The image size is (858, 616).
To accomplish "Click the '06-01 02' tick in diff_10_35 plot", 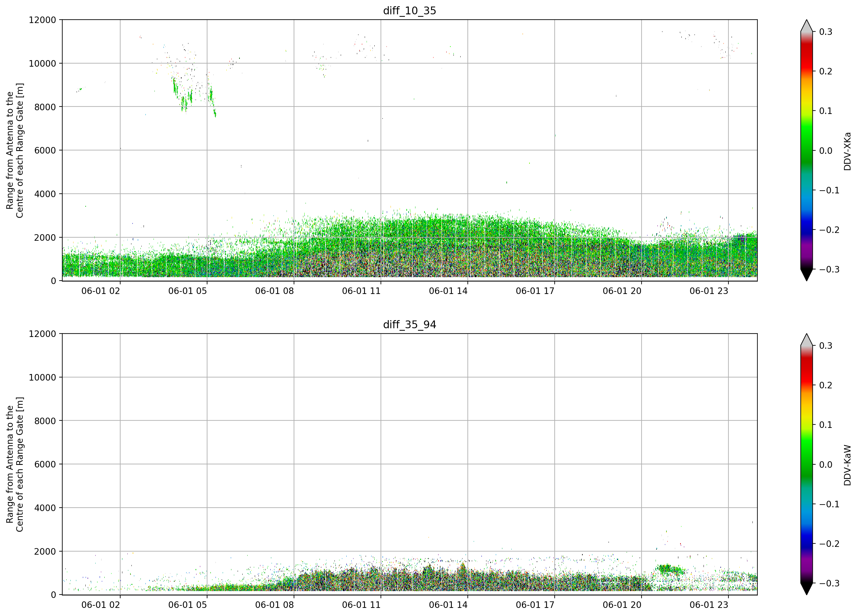I will tap(101, 291).
